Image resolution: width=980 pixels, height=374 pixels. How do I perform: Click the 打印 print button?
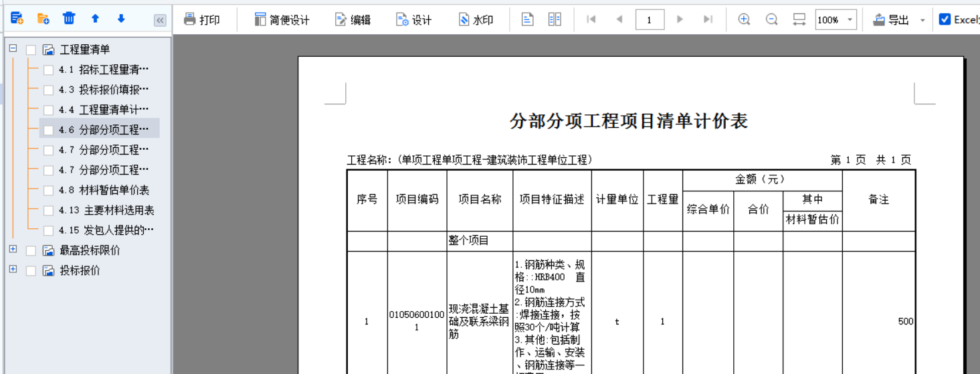click(201, 19)
